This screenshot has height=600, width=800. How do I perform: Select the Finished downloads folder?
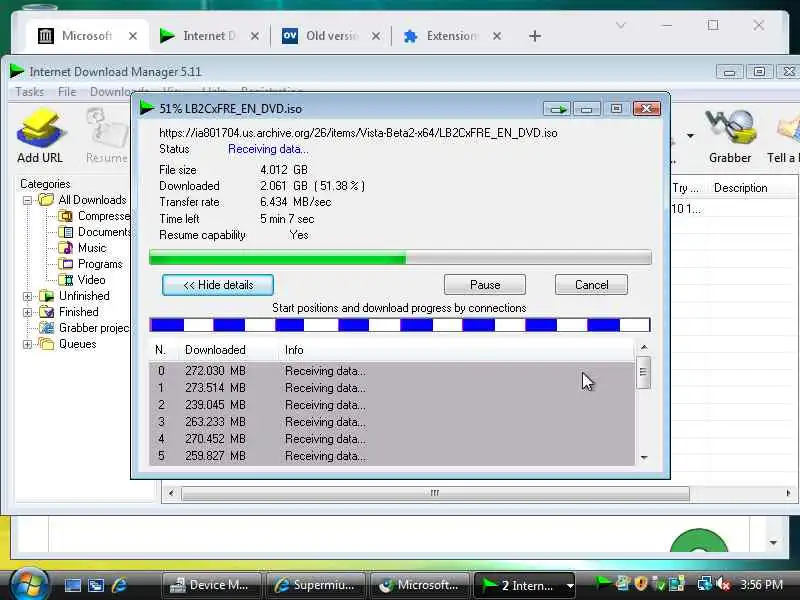click(69, 312)
